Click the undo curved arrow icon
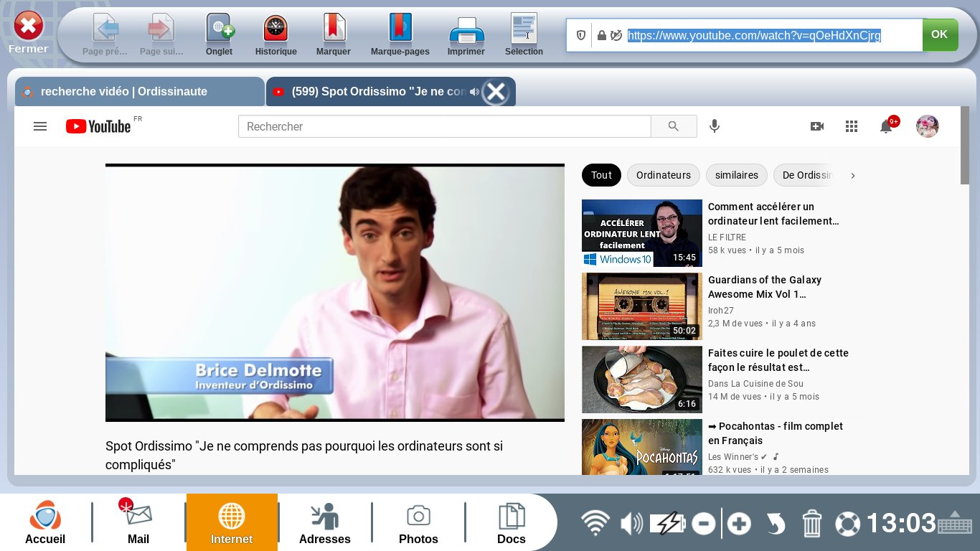 coord(776,524)
